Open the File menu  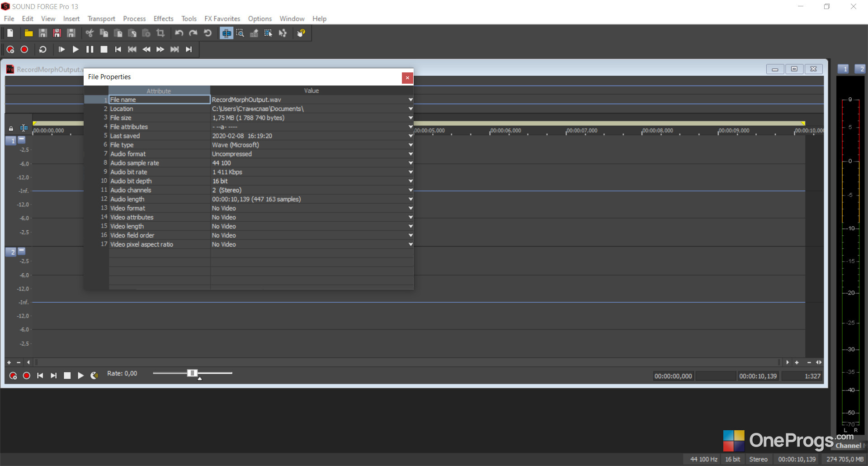point(9,19)
